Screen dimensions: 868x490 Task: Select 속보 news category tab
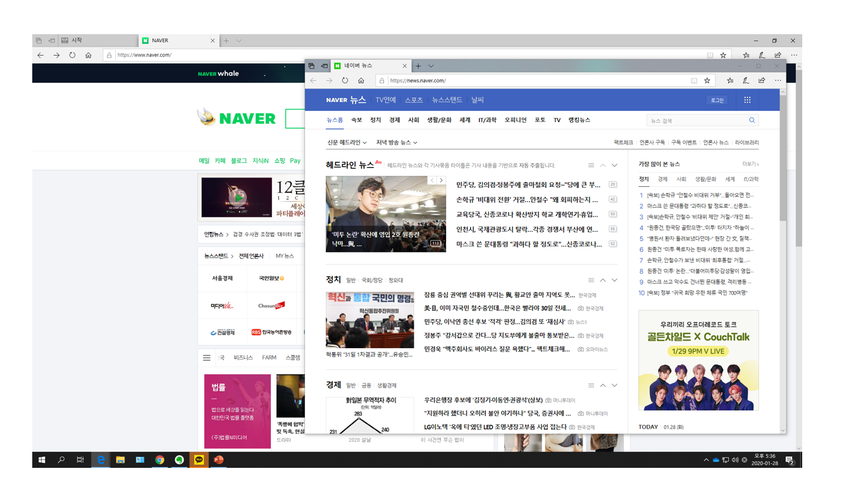pos(356,120)
